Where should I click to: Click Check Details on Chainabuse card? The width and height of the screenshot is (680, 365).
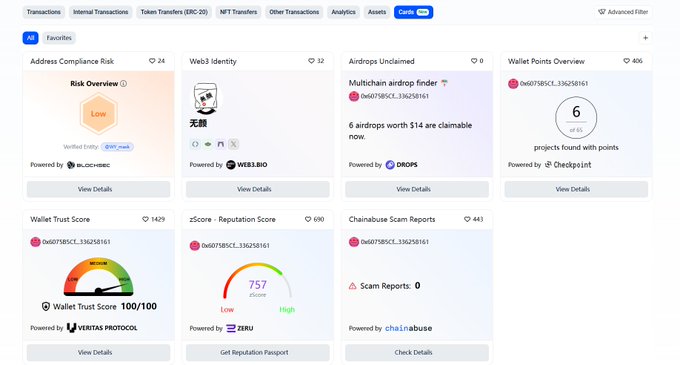pos(417,352)
